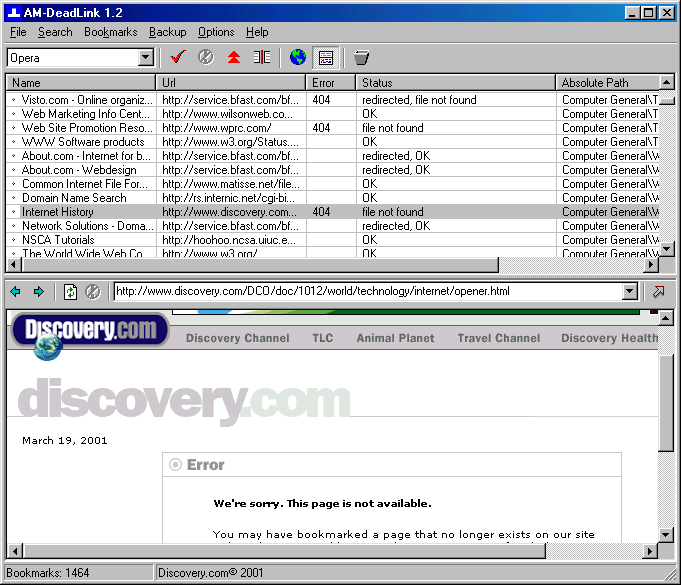
Task: Click the green refresh page icon
Action: (x=70, y=292)
